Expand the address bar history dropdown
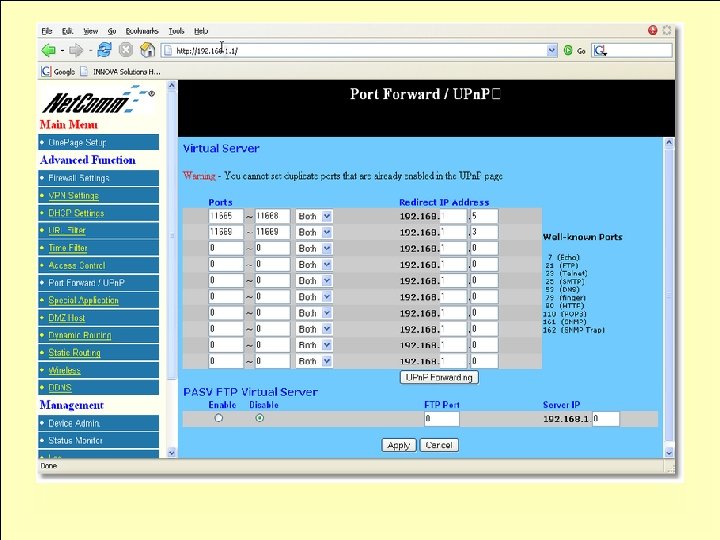 [552, 51]
